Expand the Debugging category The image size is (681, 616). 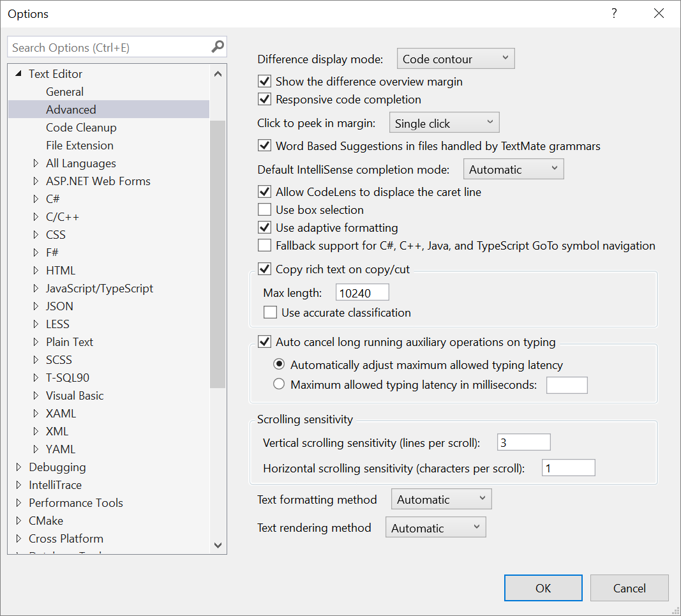[x=19, y=467]
